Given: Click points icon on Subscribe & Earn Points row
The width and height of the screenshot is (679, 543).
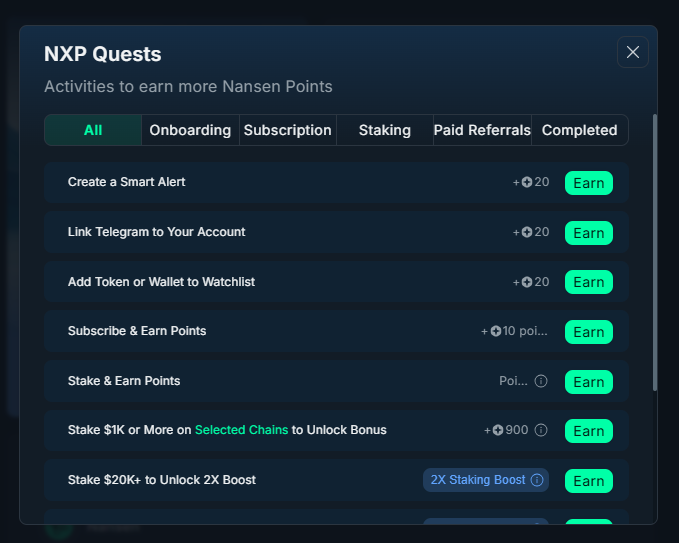Looking at the screenshot, I should [x=496, y=331].
